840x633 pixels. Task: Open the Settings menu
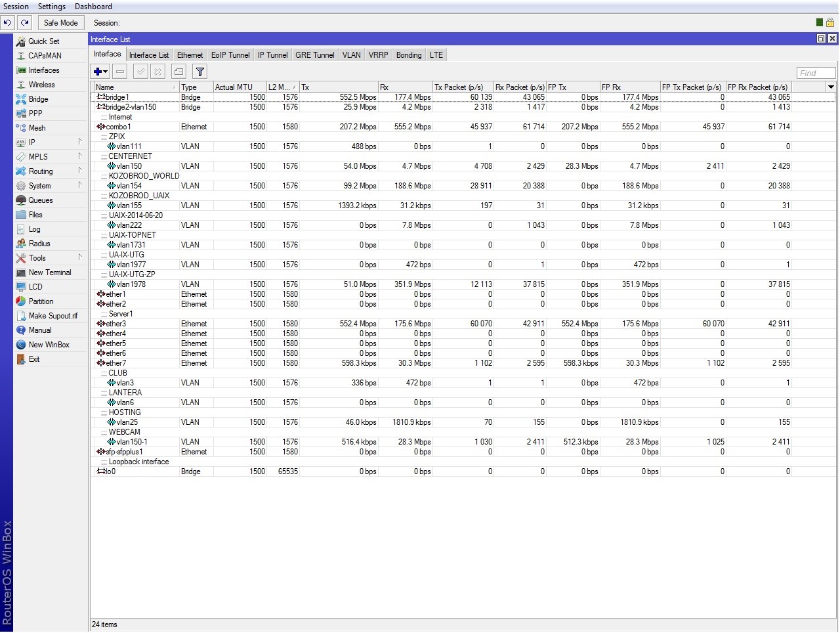[51, 7]
